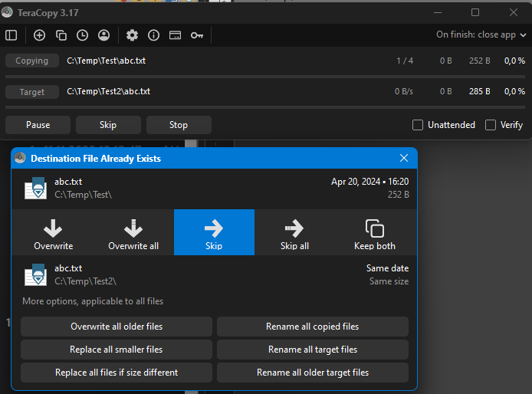Close the Destination File Already Exists dialog

pyautogui.click(x=404, y=158)
